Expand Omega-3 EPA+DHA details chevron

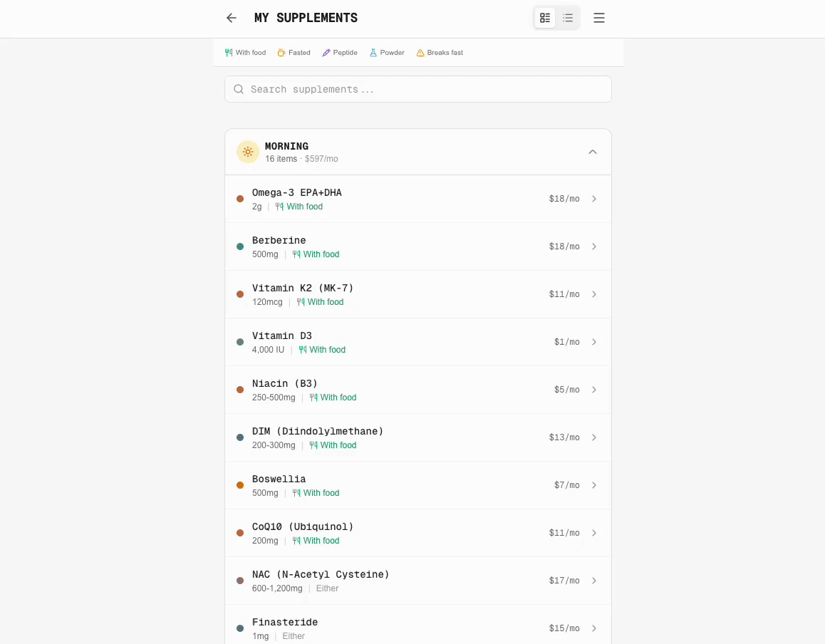(594, 199)
